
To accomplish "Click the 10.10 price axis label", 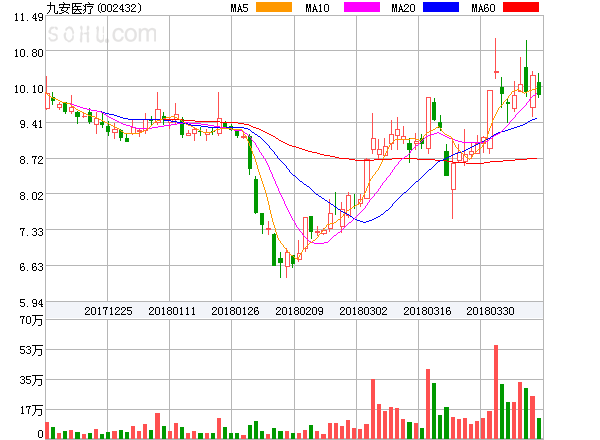I will [28, 89].
